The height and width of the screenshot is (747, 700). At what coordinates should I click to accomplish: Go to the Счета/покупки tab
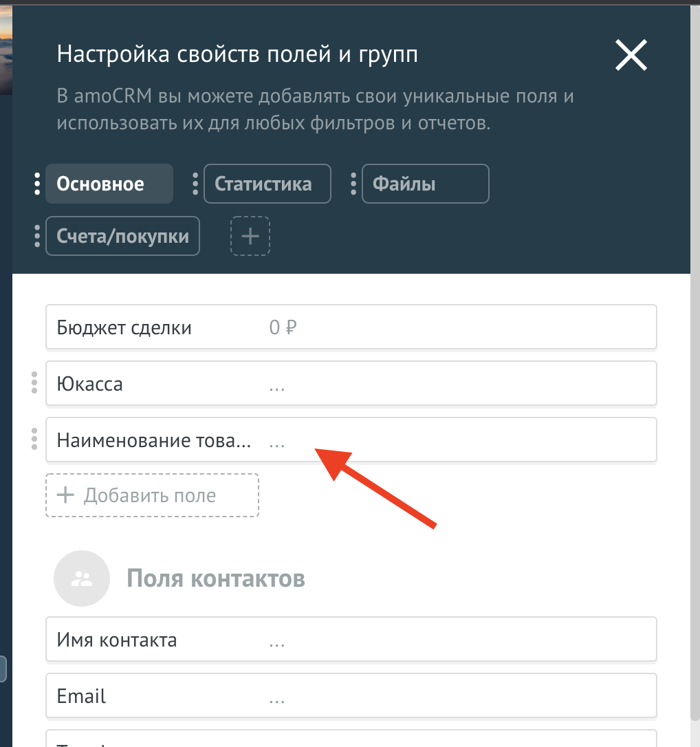click(122, 236)
